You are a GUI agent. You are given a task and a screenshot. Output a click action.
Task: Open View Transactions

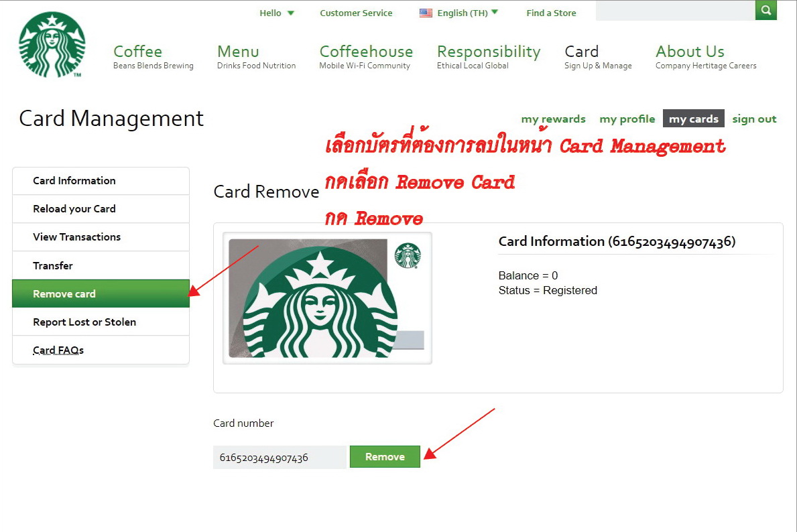tap(77, 237)
